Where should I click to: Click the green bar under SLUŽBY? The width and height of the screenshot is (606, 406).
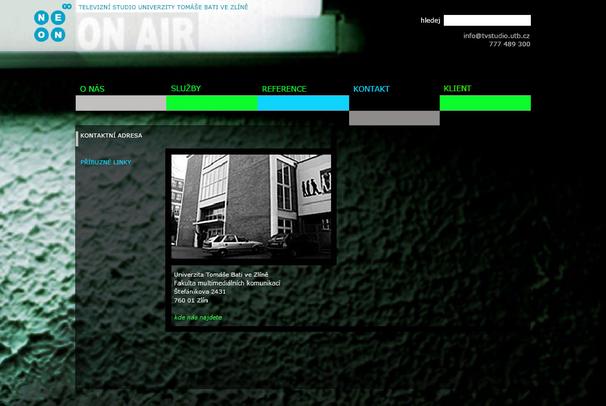point(212,103)
